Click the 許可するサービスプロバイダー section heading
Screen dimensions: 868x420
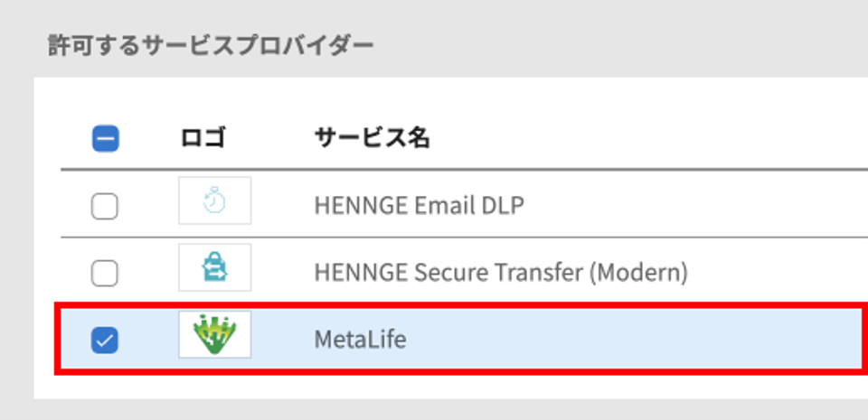click(x=211, y=46)
